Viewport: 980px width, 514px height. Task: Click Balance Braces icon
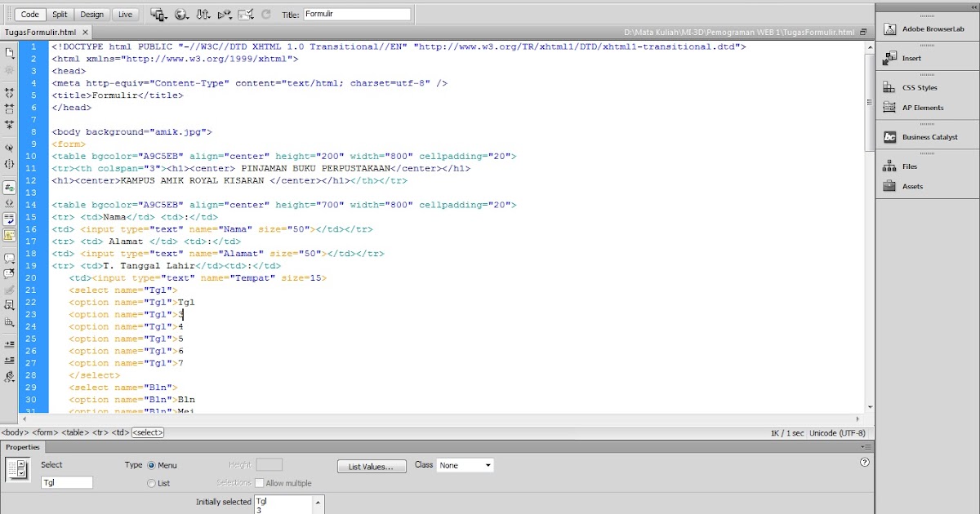click(x=10, y=164)
